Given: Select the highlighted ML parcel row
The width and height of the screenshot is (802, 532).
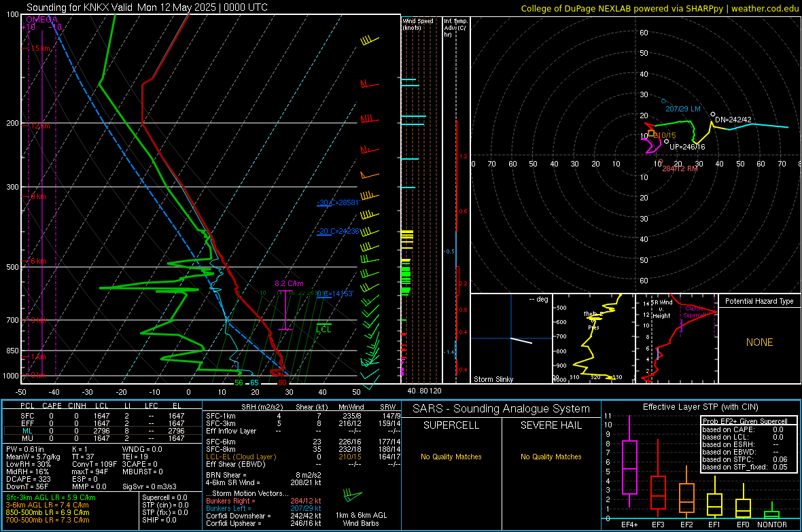Looking at the screenshot, I should (x=103, y=431).
